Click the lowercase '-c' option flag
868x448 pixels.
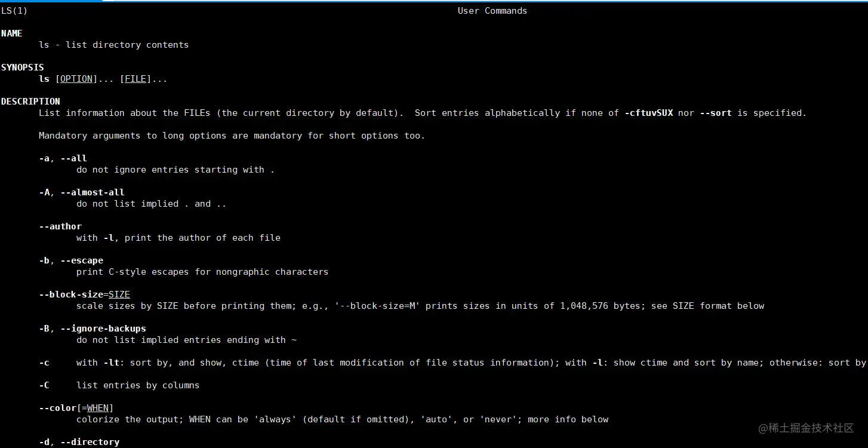44,363
